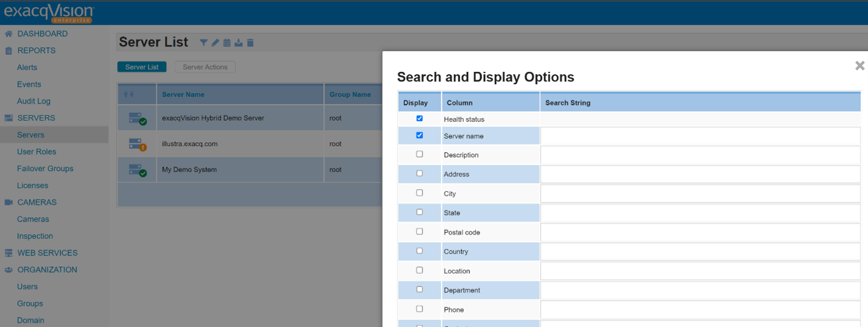The image size is (868, 327).
Task: Open the Audit Log link
Action: point(33,101)
